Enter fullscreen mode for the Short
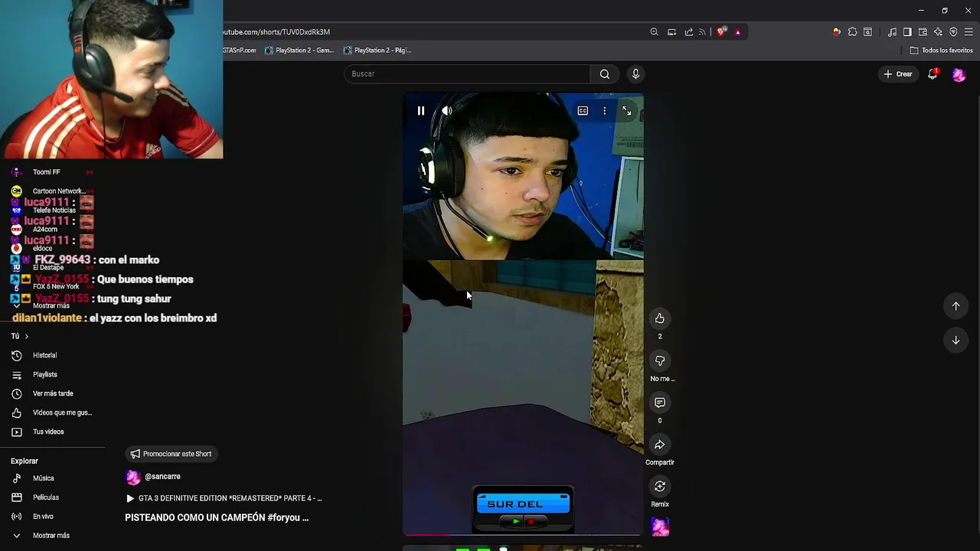 point(626,111)
